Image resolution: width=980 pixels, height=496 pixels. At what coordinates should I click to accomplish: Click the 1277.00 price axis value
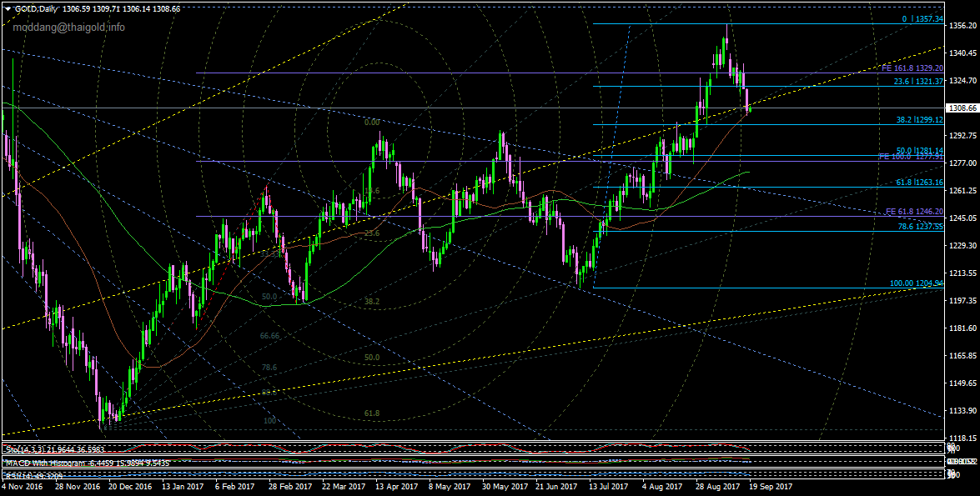click(963, 163)
